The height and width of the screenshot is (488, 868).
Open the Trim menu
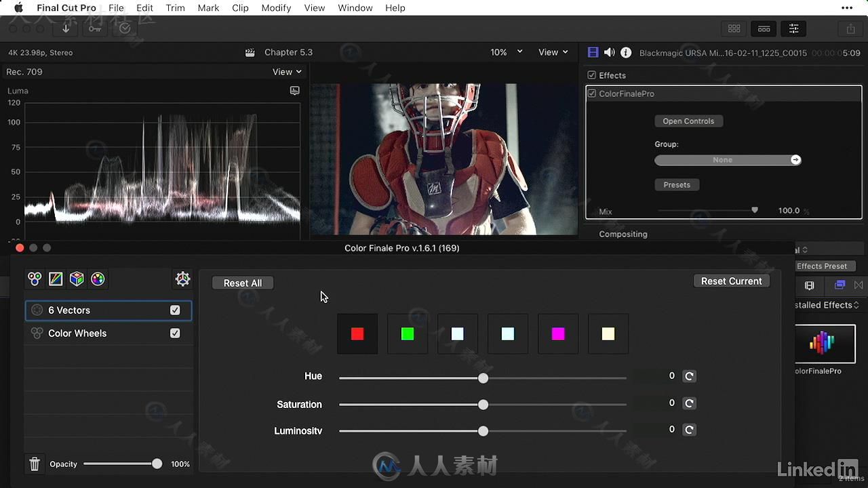[x=175, y=7]
